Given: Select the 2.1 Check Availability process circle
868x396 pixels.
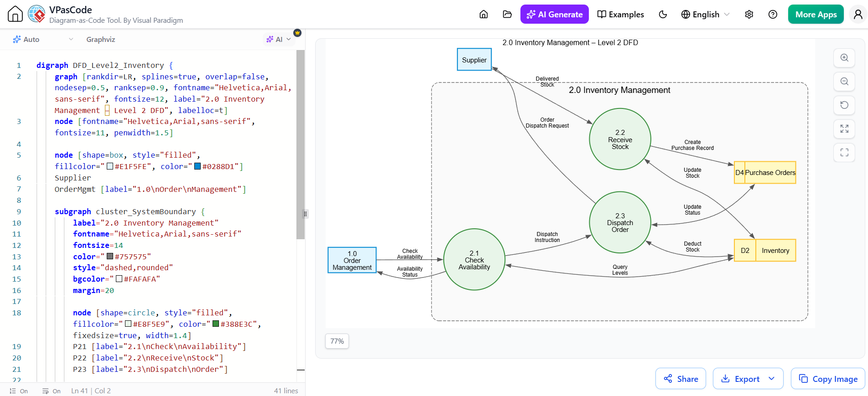Looking at the screenshot, I should (474, 260).
